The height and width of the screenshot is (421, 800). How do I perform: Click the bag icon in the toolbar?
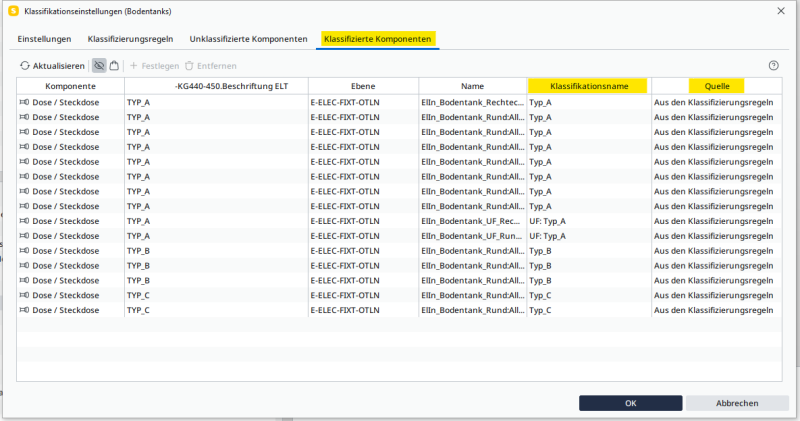(114, 66)
